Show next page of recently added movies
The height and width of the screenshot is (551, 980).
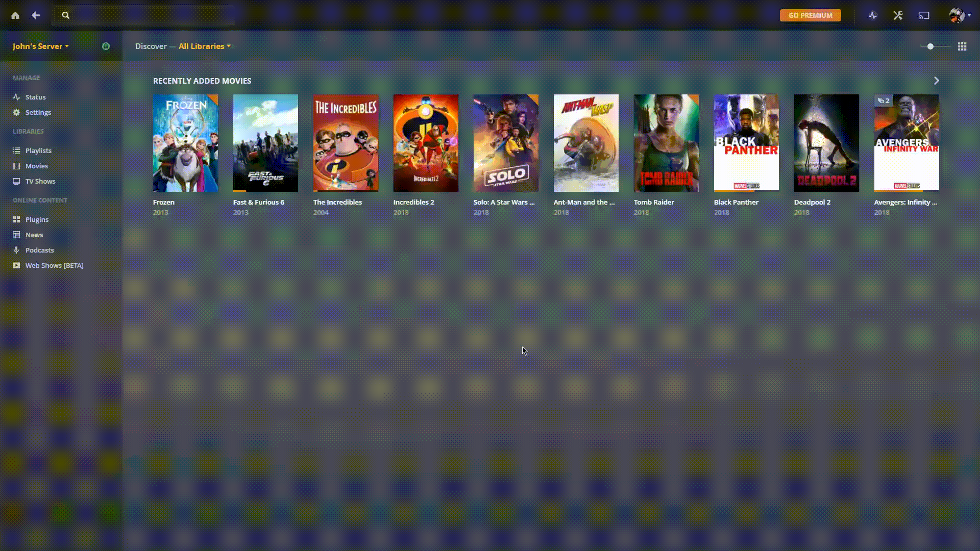[x=936, y=81]
